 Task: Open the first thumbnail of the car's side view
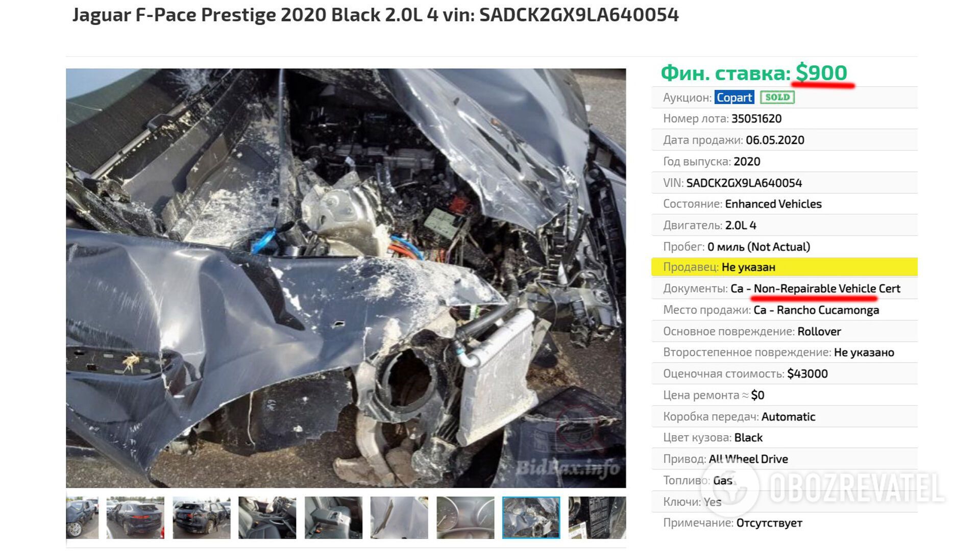[x=82, y=517]
